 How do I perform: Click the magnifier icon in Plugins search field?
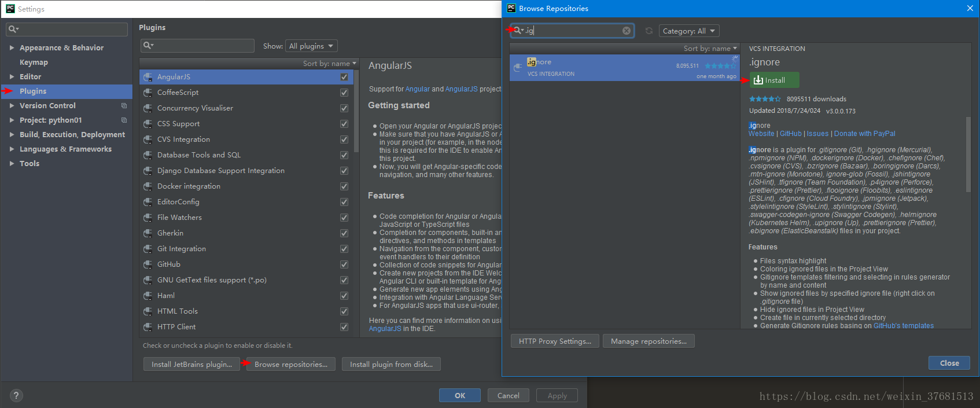pyautogui.click(x=149, y=46)
